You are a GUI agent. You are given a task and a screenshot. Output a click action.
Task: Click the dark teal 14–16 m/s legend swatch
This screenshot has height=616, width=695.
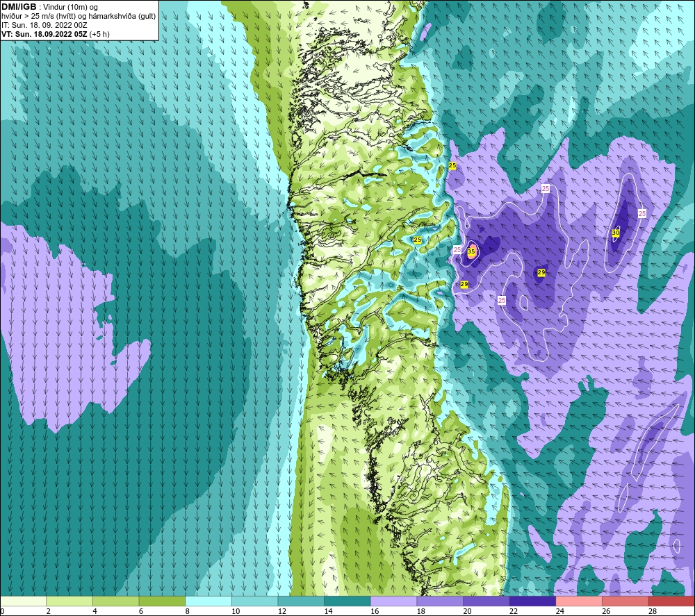tap(347, 601)
